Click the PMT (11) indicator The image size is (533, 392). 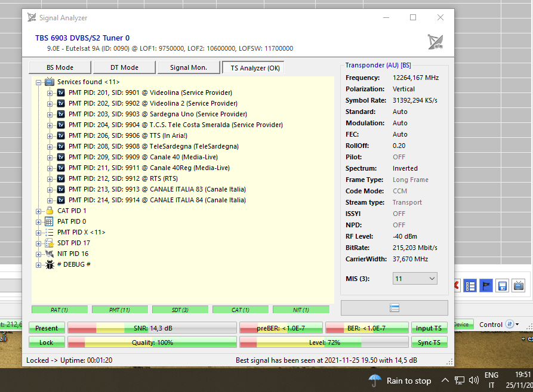point(119,310)
